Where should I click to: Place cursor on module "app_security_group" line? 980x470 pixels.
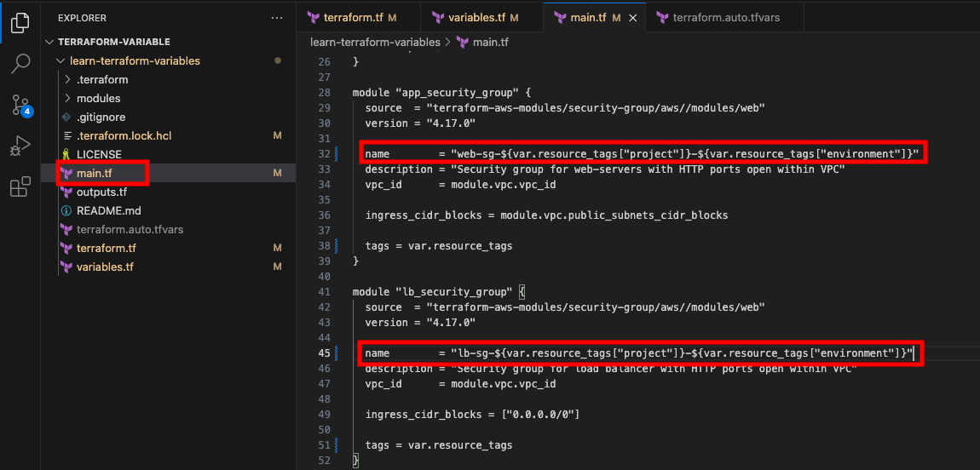442,92
